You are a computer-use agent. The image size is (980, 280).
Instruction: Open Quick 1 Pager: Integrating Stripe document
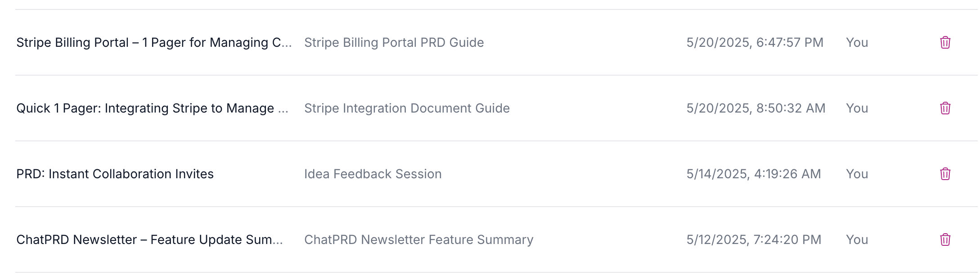point(152,108)
